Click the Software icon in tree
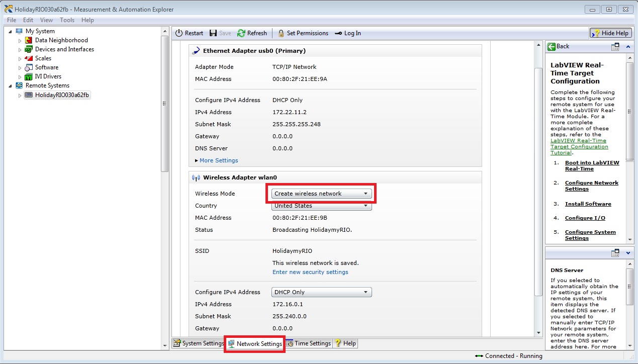 [29, 67]
